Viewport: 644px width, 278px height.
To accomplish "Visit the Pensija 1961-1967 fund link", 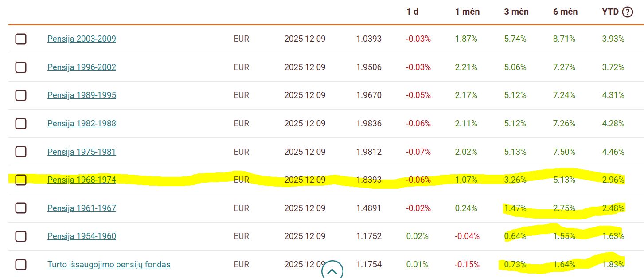I will pos(82,208).
